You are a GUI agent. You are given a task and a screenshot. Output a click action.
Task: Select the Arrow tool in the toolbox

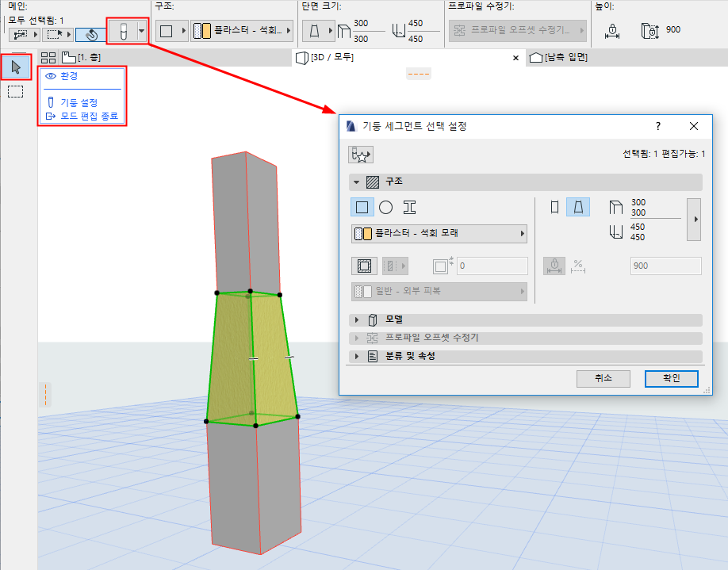tap(16, 67)
